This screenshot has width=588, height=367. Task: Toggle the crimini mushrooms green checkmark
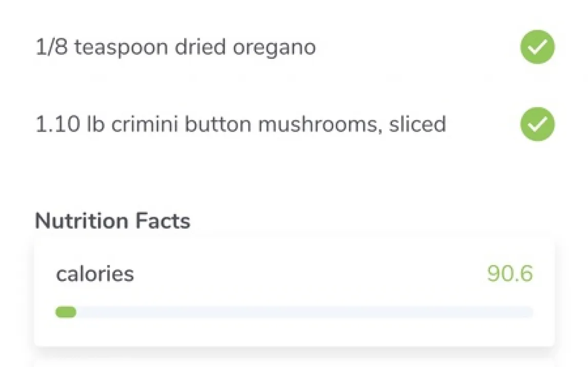click(x=537, y=124)
